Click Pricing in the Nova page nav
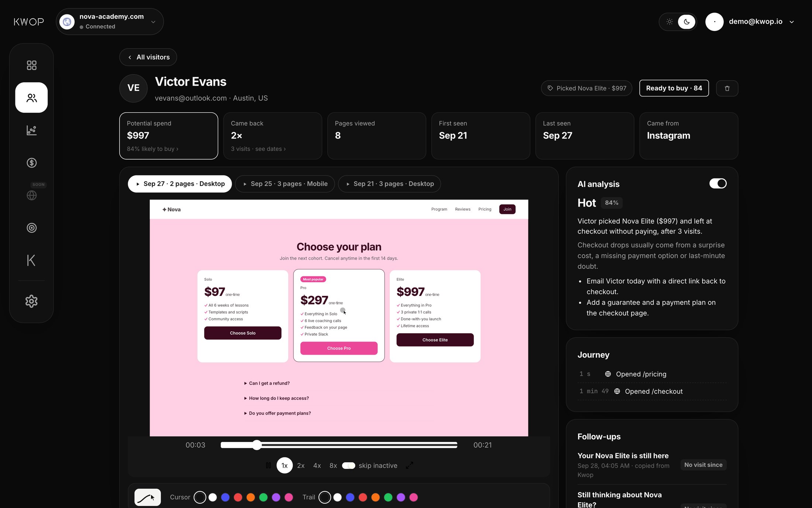 (485, 209)
